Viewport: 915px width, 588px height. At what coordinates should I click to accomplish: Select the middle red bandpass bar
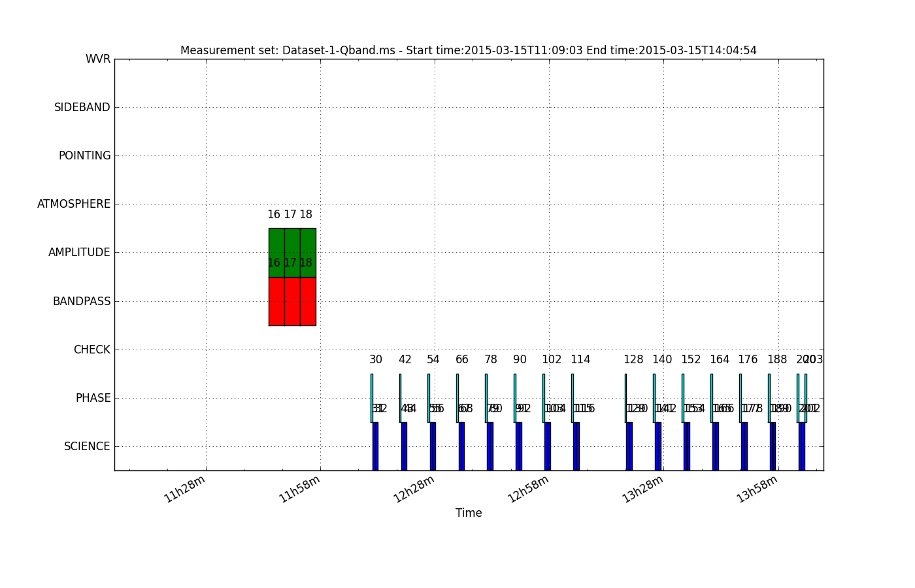(292, 301)
